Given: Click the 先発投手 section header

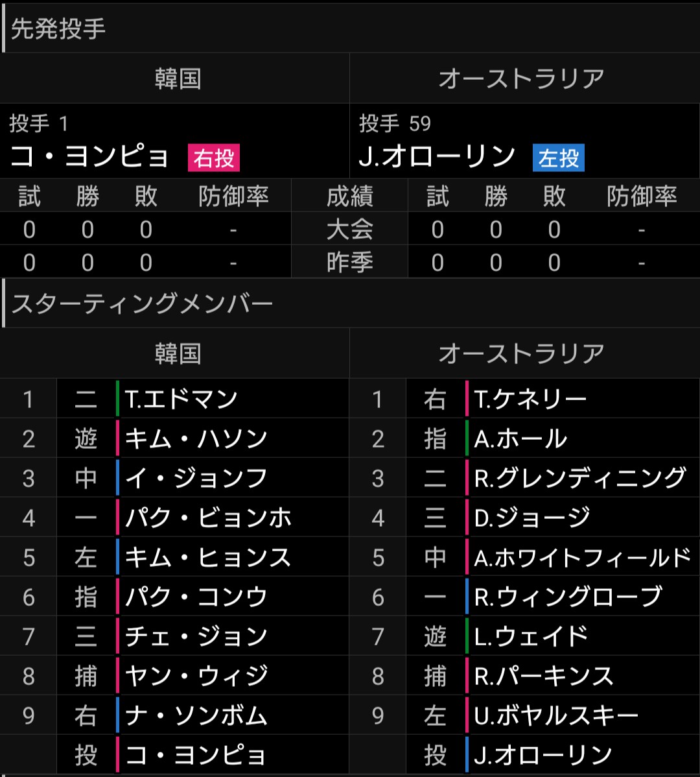Looking at the screenshot, I should 58,29.
